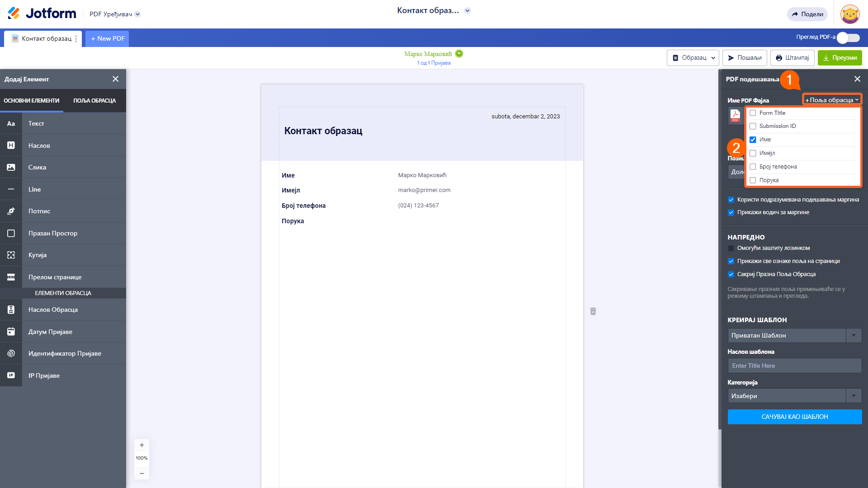
Task: Open the Изабери category dropdown
Action: (794, 396)
